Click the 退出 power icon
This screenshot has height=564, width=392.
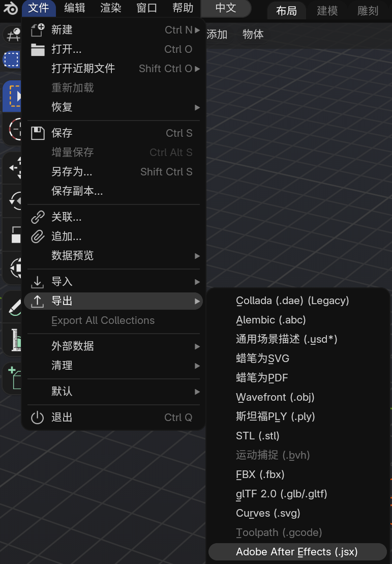pyautogui.click(x=38, y=418)
